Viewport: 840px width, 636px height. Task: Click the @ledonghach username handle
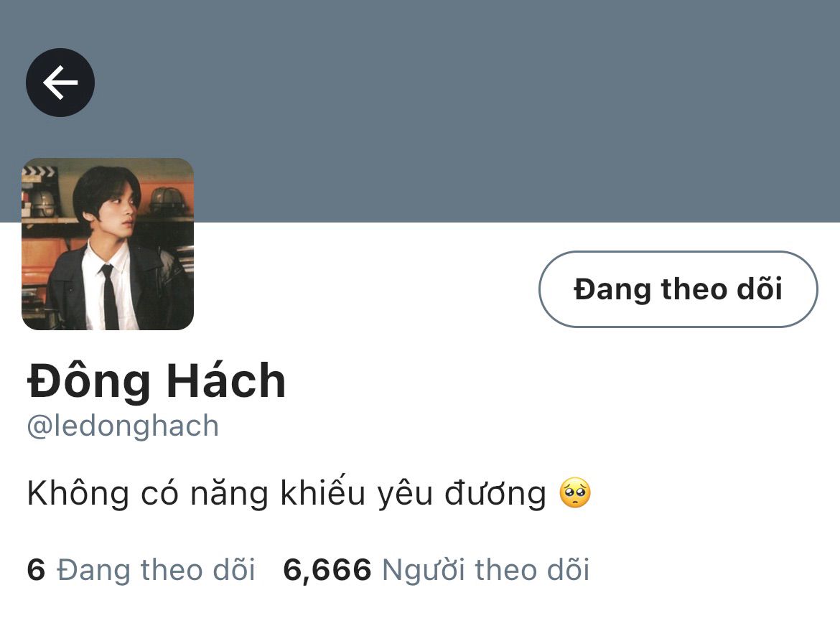pos(123,427)
